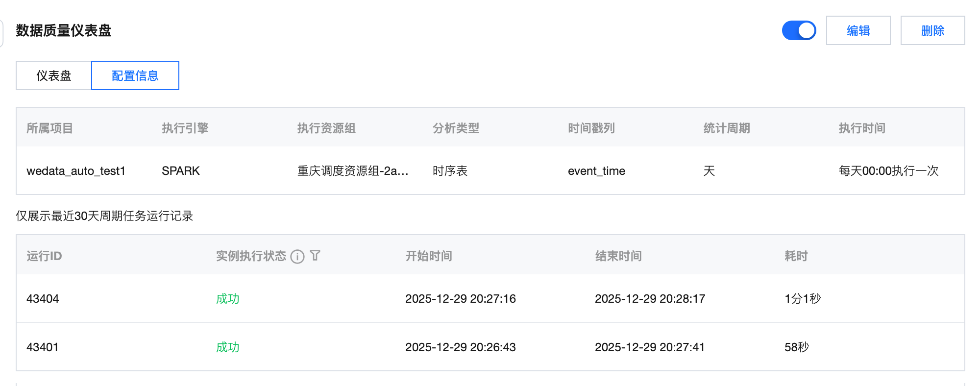
Task: Click the 编辑 button
Action: (x=858, y=30)
